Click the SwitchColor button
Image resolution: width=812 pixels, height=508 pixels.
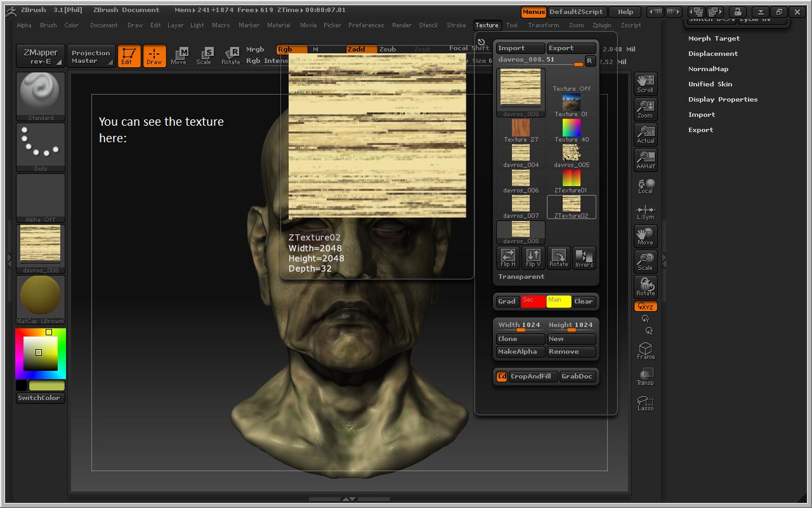39,398
